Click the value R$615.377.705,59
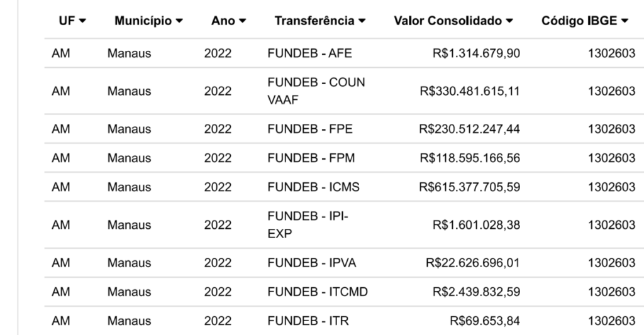Image resolution: width=644 pixels, height=335 pixels. tap(469, 187)
